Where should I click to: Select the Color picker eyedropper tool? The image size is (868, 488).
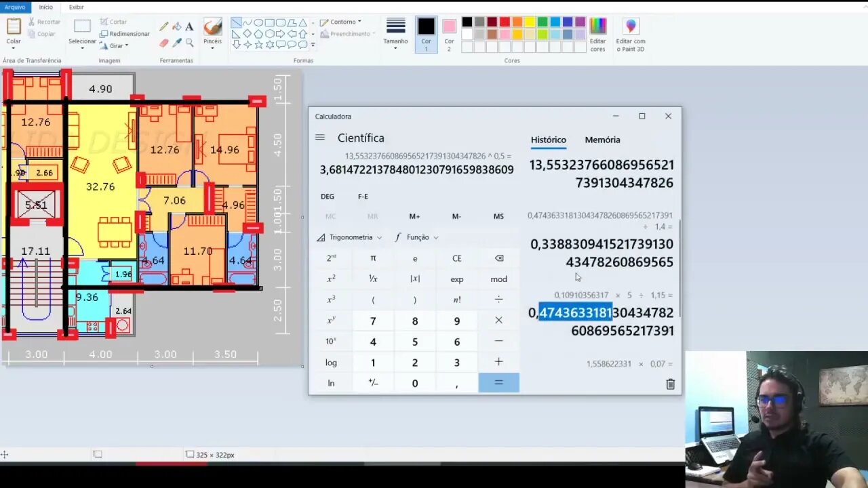click(176, 43)
